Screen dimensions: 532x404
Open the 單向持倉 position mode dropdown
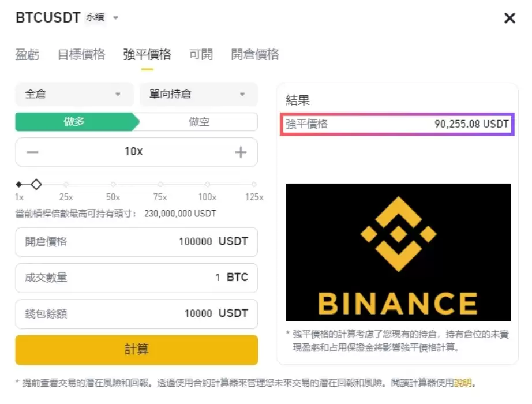point(198,94)
